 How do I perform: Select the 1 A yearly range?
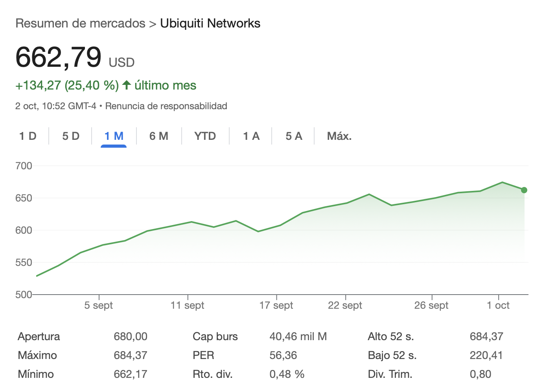click(251, 136)
